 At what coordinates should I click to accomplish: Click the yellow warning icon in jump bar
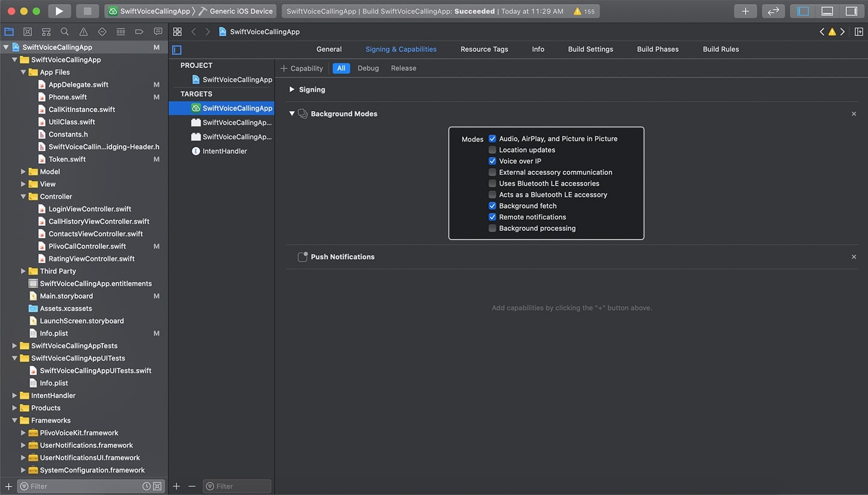(832, 32)
